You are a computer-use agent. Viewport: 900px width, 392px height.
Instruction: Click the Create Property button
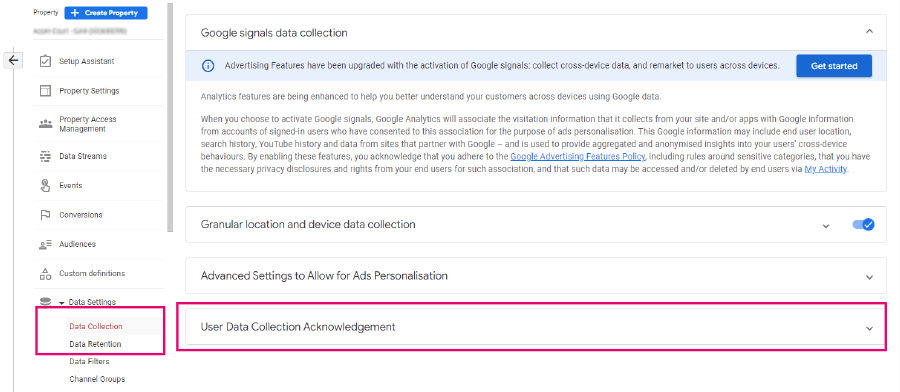(x=106, y=13)
